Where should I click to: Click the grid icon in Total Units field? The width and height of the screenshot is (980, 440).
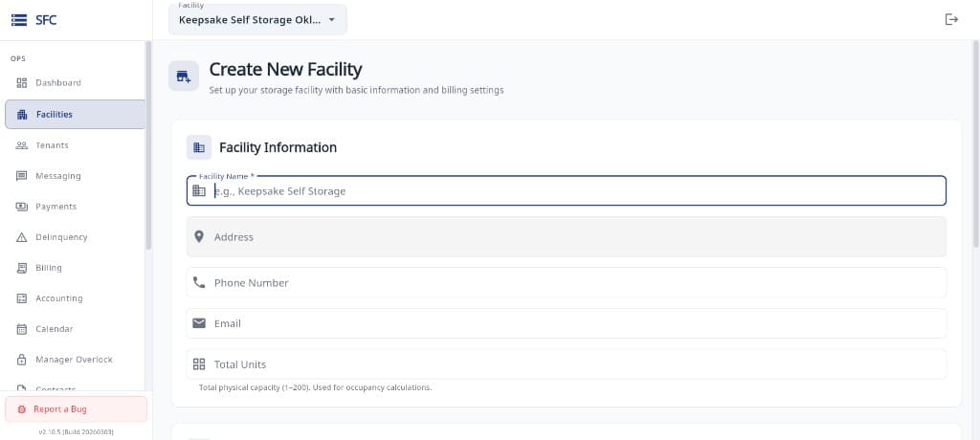pos(199,364)
